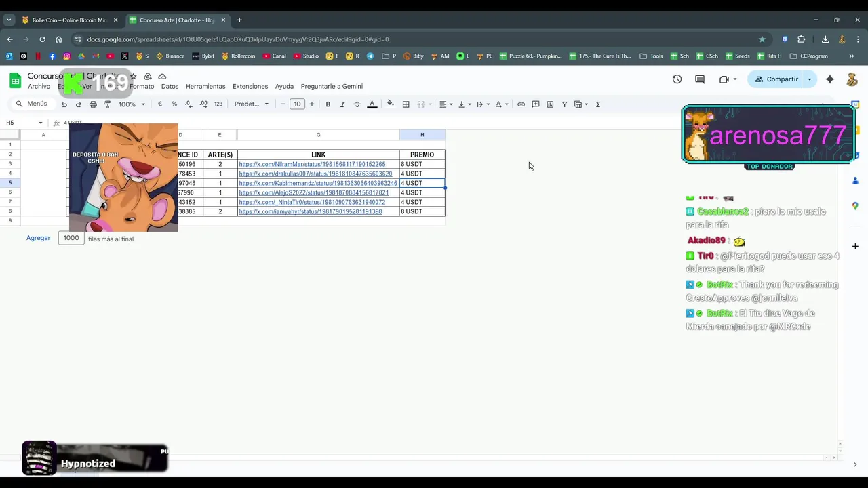Image resolution: width=868 pixels, height=488 pixels.
Task: Open vertical align dropdown
Action: [x=465, y=104]
